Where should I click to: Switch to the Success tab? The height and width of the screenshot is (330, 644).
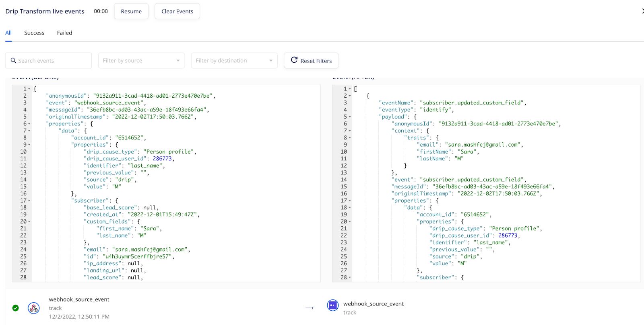pos(34,33)
